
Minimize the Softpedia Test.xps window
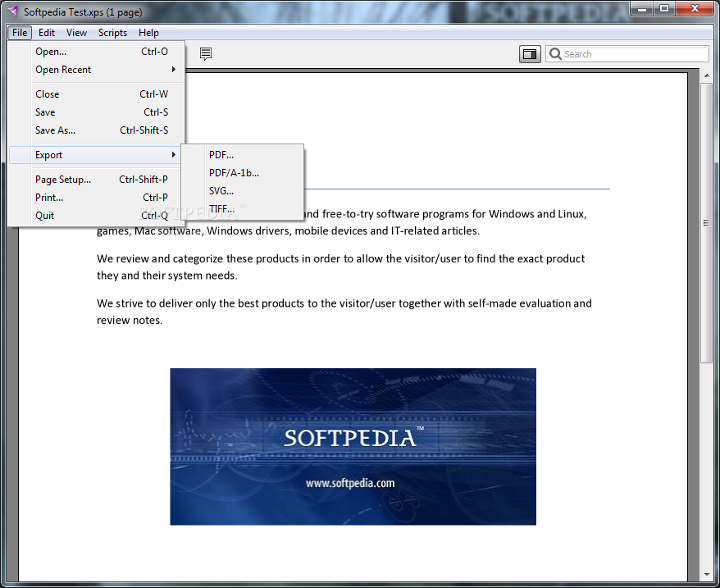click(643, 9)
